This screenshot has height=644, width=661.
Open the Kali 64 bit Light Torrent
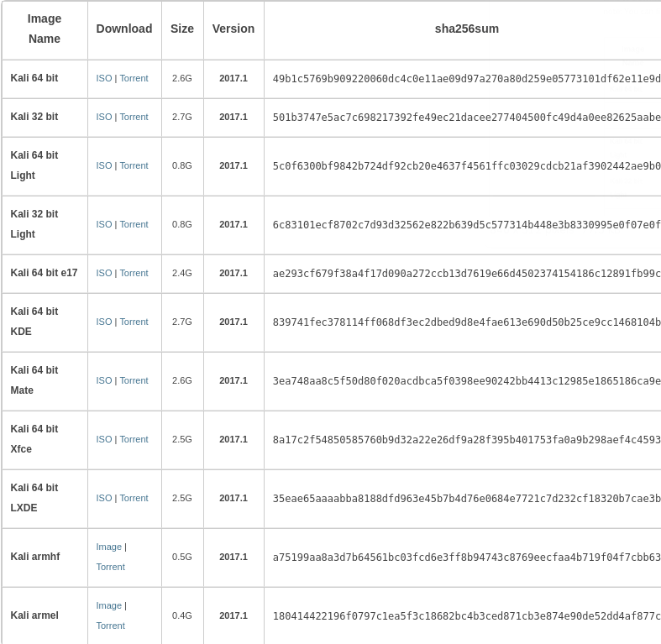[134, 165]
